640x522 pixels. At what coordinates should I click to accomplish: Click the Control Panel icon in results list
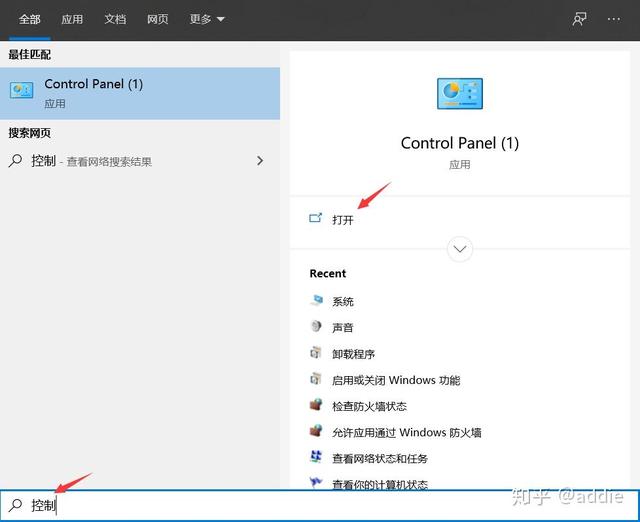point(21,90)
